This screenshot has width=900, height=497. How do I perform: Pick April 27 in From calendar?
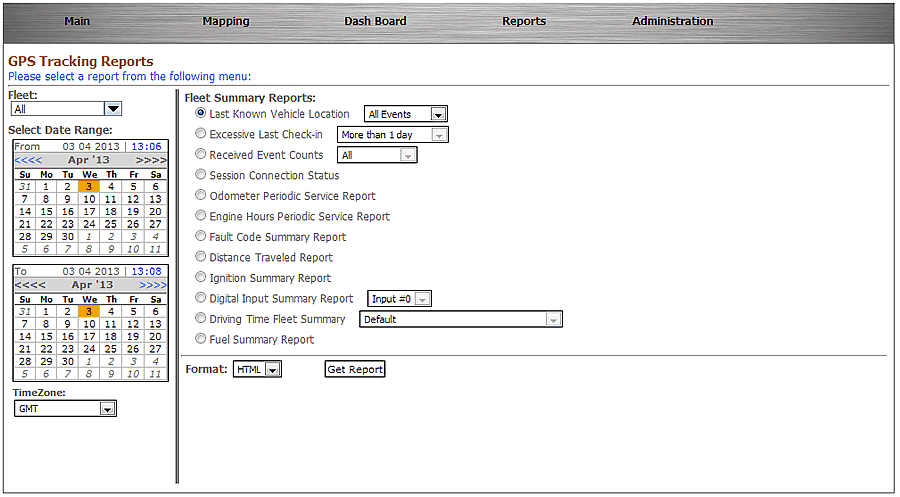[156, 224]
